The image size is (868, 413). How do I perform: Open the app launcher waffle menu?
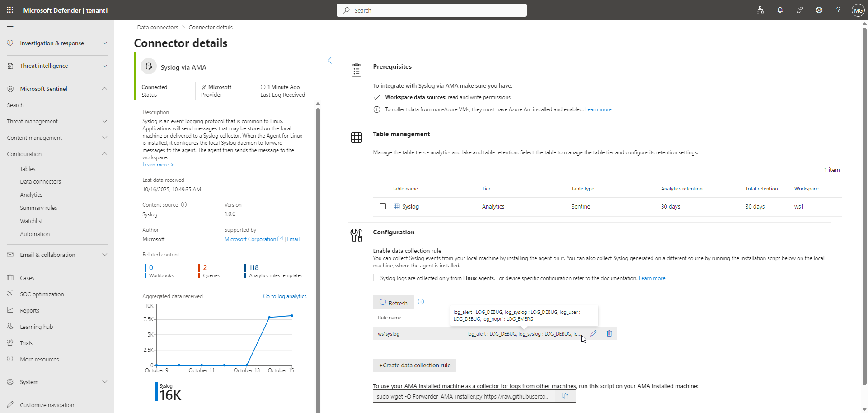click(x=10, y=10)
